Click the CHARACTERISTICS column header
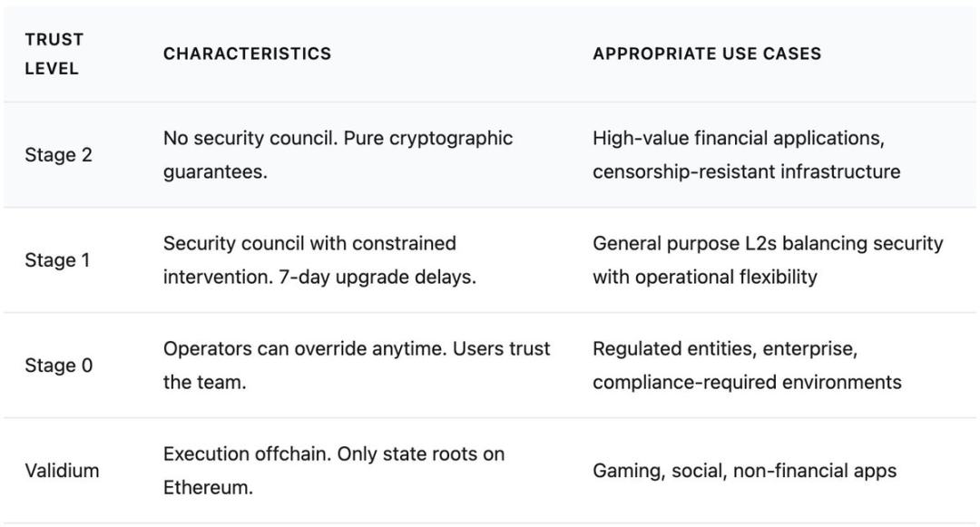This screenshot has width=980, height=527. tap(247, 54)
